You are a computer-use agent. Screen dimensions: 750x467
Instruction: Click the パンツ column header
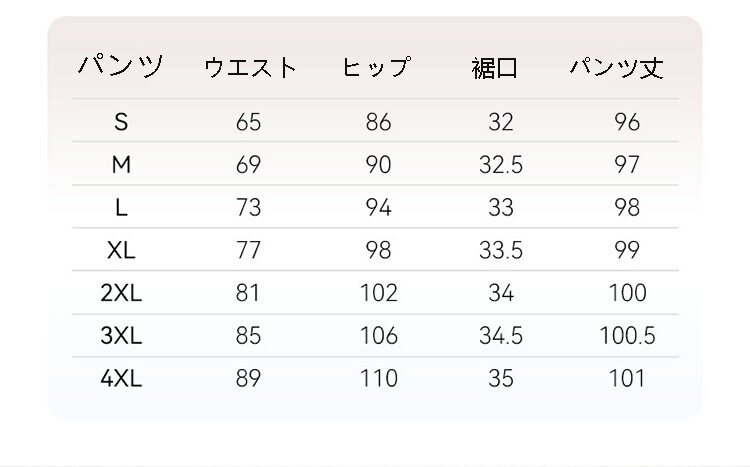pos(121,67)
